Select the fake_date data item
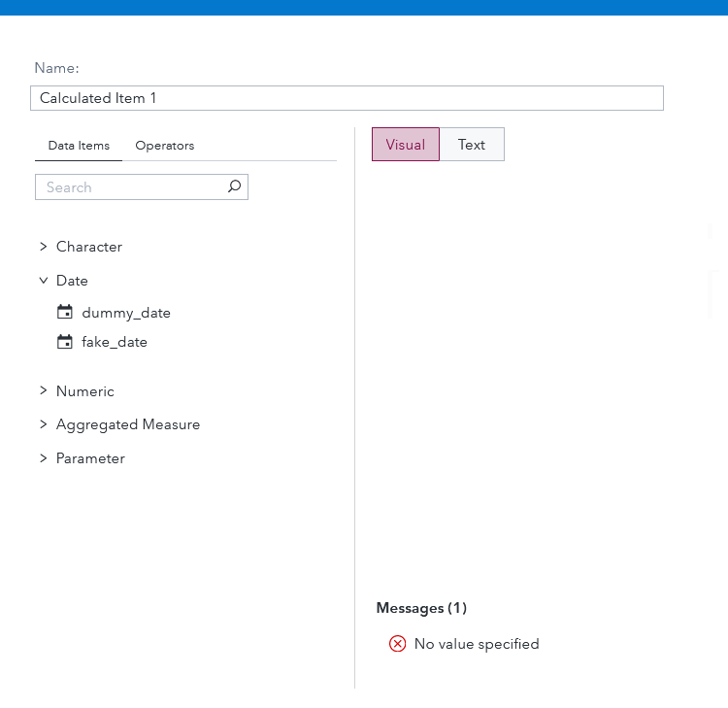728x708 pixels. pyautogui.click(x=115, y=342)
